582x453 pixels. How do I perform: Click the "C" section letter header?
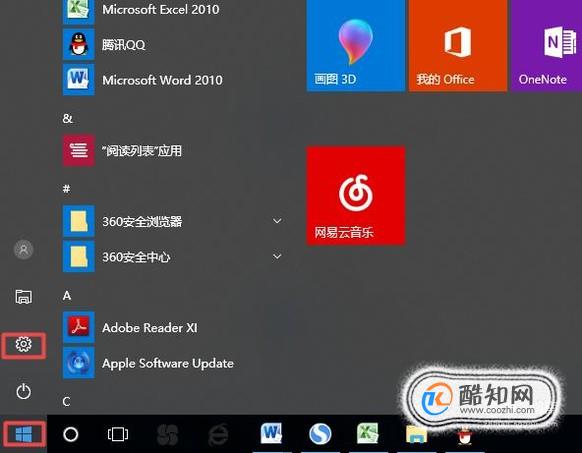pos(66,402)
